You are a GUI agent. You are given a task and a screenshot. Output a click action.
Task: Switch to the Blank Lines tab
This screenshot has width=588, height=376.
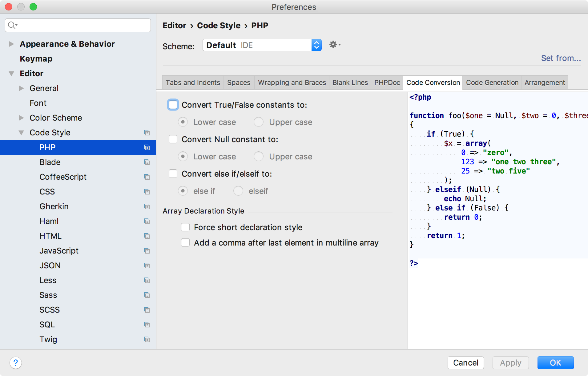coord(350,82)
